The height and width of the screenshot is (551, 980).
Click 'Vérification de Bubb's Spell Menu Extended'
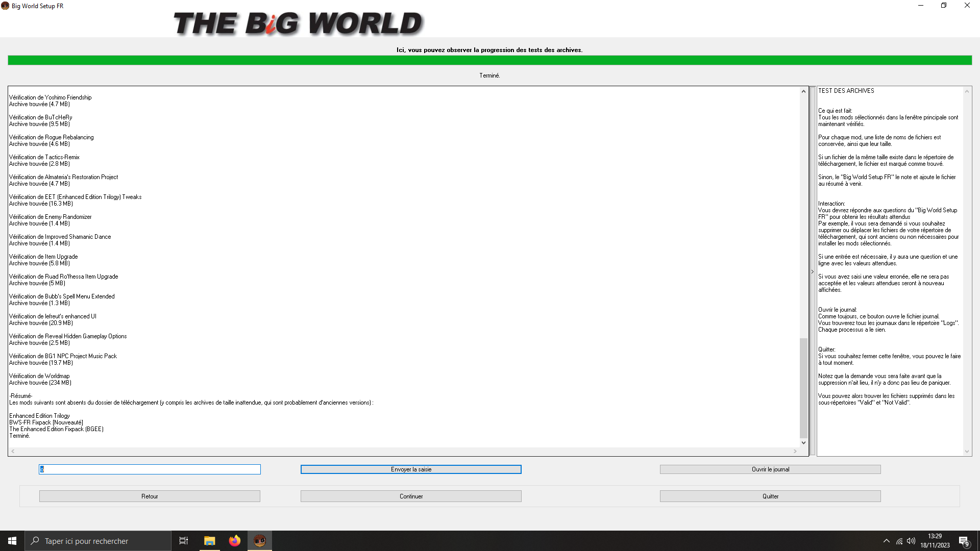point(62,296)
